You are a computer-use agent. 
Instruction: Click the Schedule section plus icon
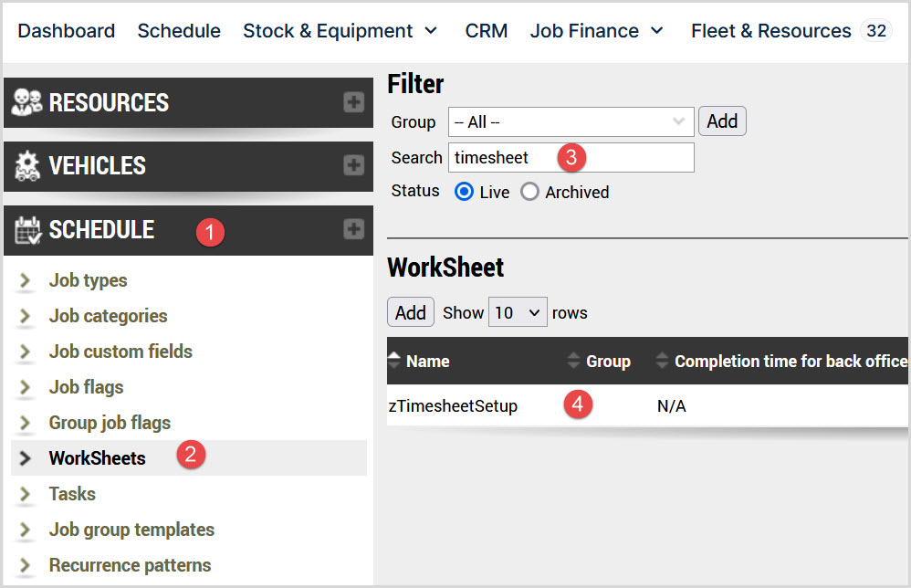(353, 229)
